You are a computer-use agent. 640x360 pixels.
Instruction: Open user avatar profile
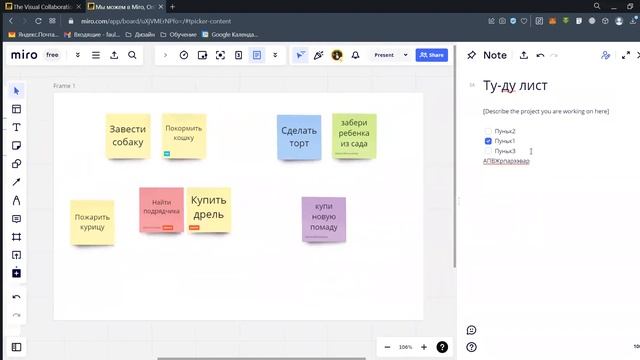point(337,55)
